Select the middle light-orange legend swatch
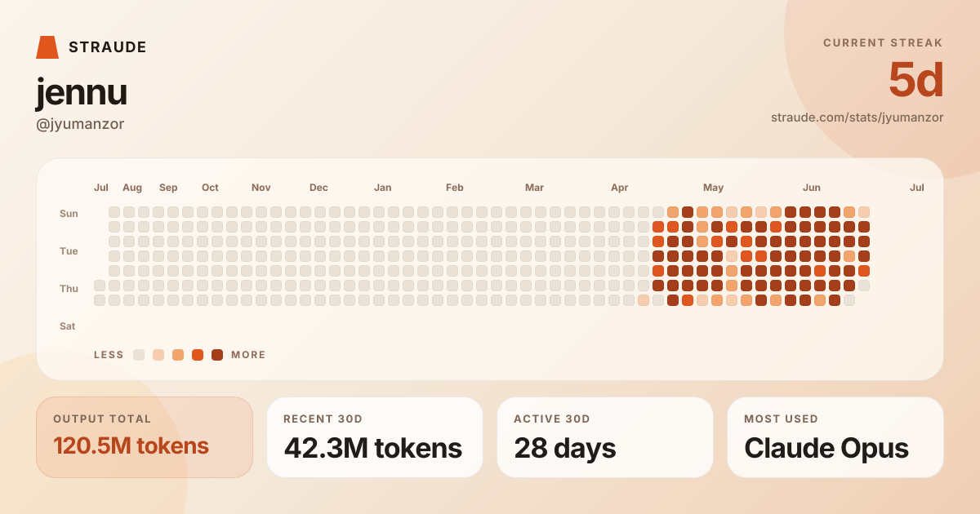Viewport: 980px width, 514px height. [178, 355]
